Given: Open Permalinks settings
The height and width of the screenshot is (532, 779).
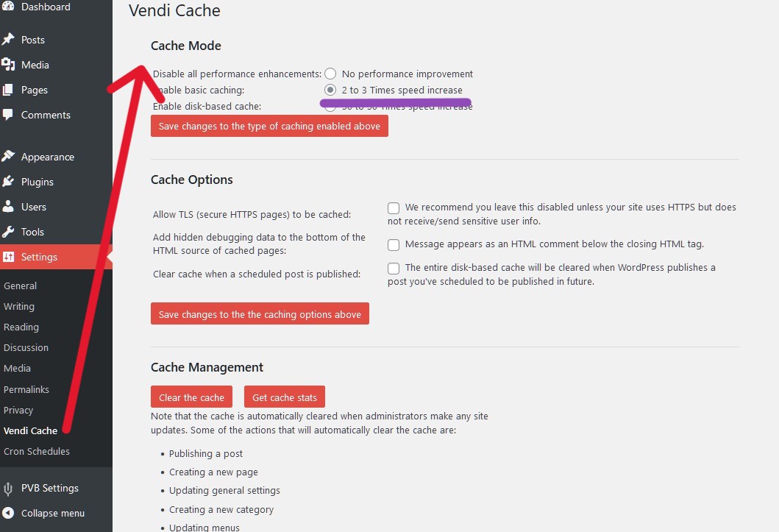Looking at the screenshot, I should 26,389.
